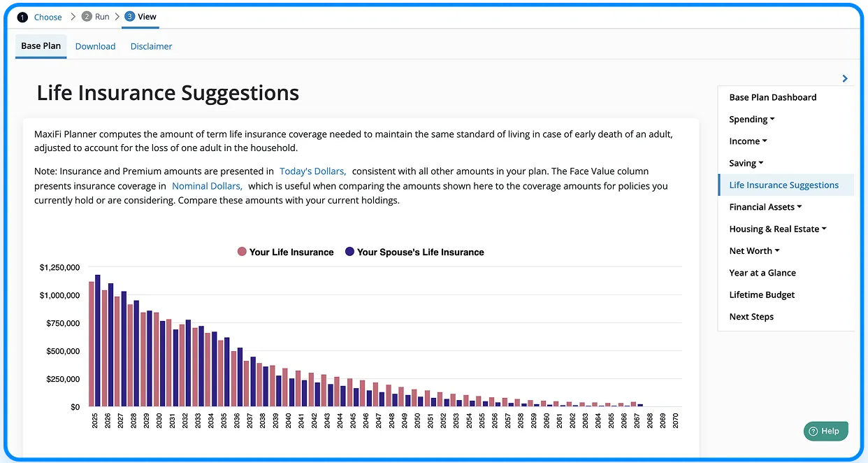Toggle Your Spouse's Life Insurance legend series

[414, 252]
